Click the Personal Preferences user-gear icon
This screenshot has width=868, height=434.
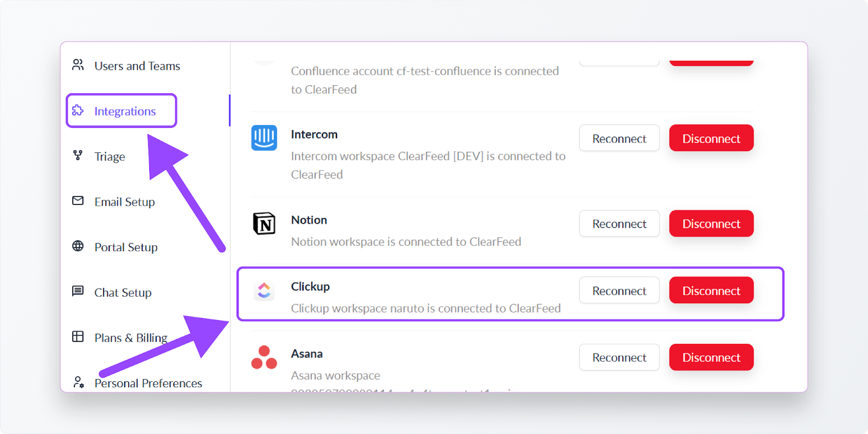pos(79,382)
